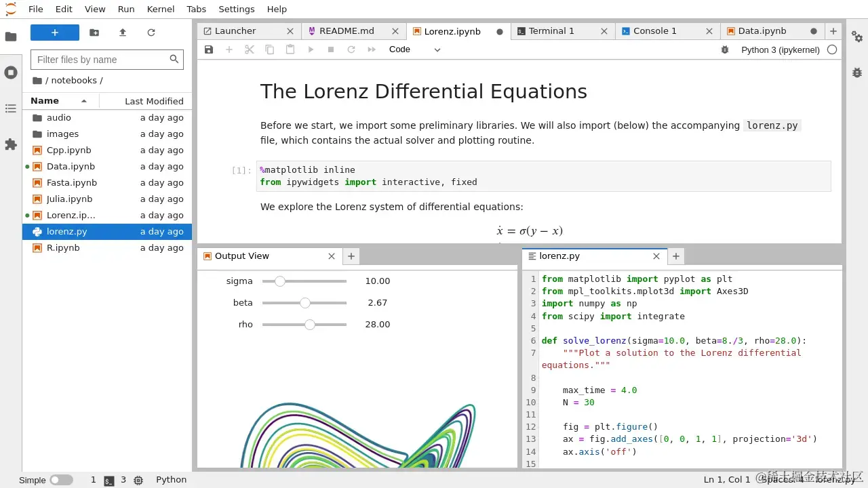
Task: Run the selected cell
Action: 311,49
